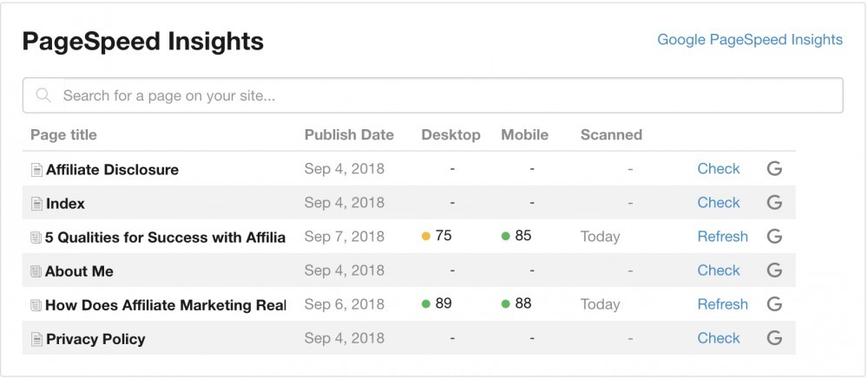Click Google icon for How Does Affiliate Marketing row
The image size is (868, 378).
coord(774,304)
